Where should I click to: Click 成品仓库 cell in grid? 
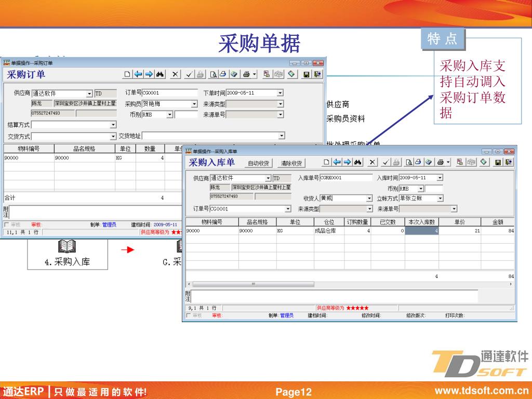coord(329,231)
